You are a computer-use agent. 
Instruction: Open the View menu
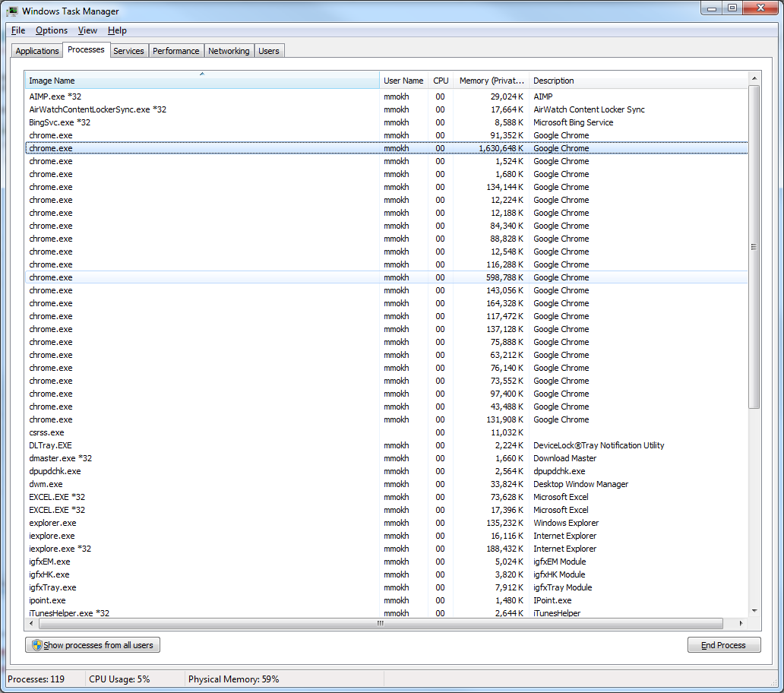(87, 30)
